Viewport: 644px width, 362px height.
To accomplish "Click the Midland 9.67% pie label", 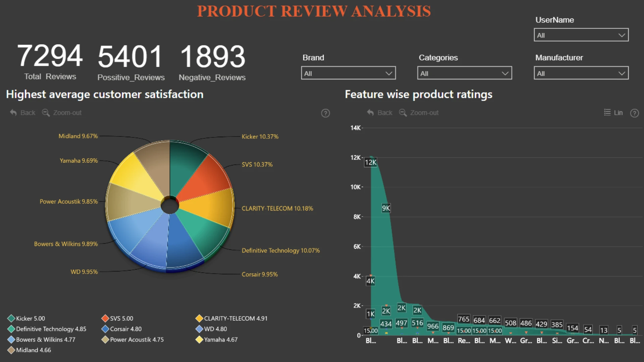I will click(78, 136).
